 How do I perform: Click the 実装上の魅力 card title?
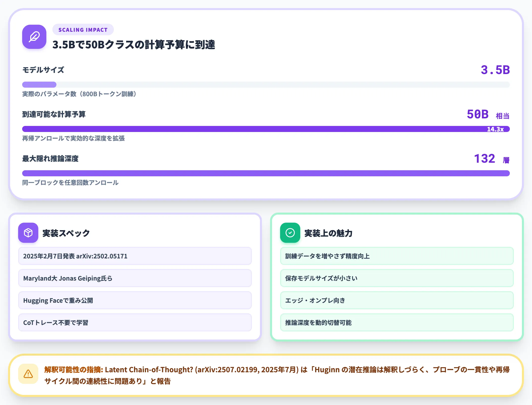(x=328, y=233)
